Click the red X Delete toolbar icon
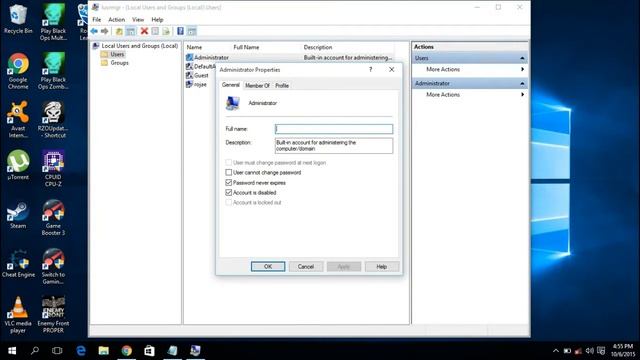 144,31
